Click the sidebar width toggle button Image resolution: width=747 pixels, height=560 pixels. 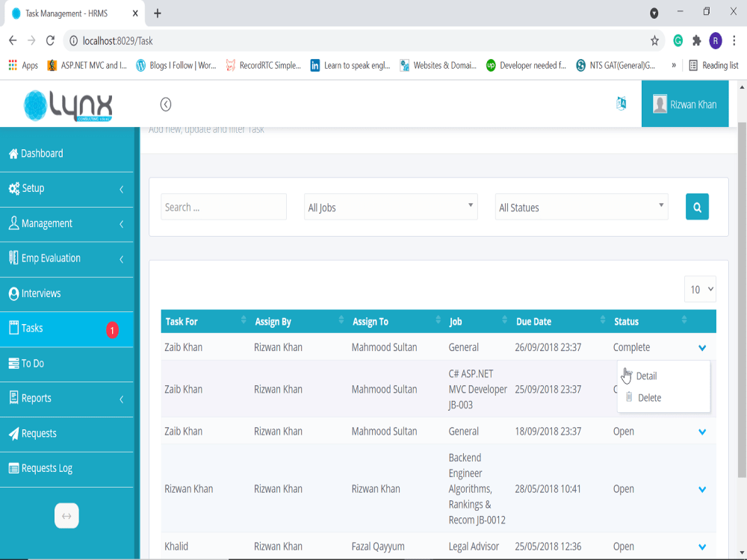(x=66, y=516)
